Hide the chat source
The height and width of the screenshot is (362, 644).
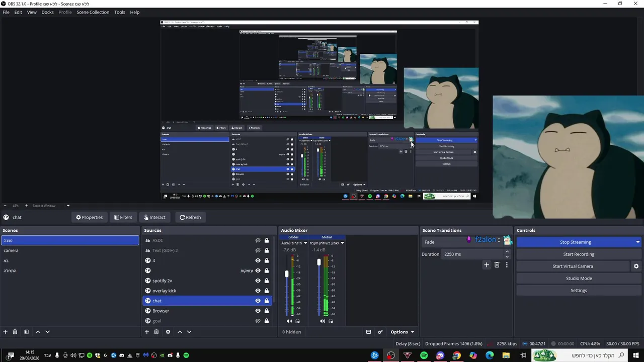click(258, 301)
